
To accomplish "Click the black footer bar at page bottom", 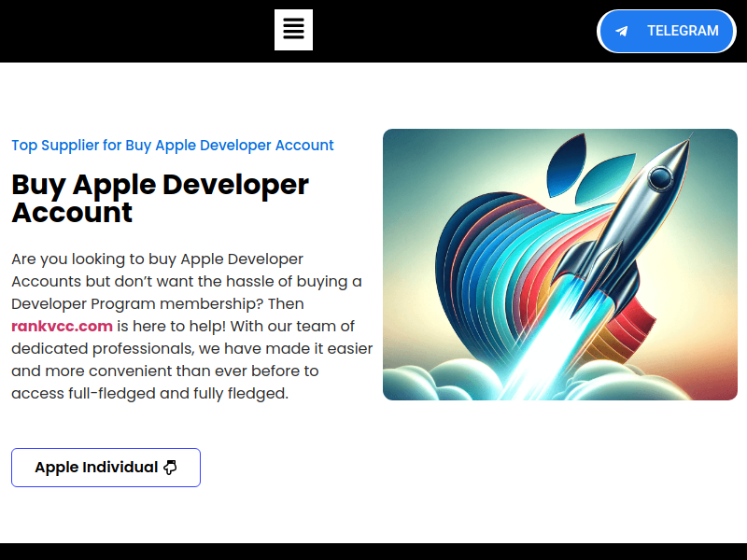I will click(x=373, y=552).
